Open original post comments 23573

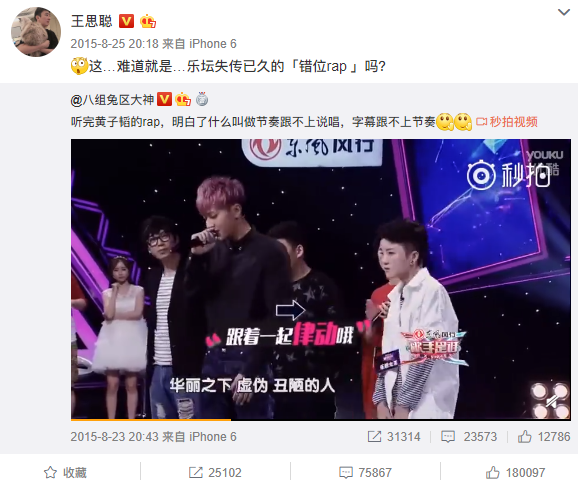coord(469,437)
